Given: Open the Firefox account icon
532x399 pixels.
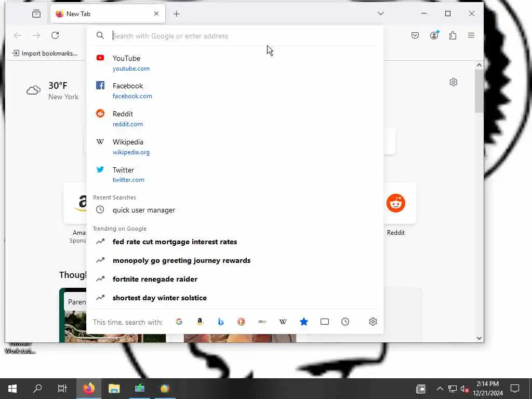Looking at the screenshot, I should pos(434,35).
